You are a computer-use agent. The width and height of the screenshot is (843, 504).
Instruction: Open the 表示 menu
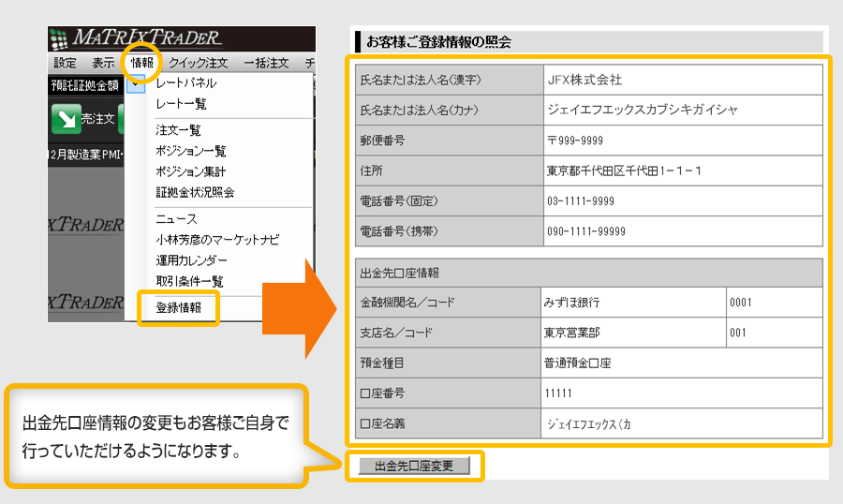(103, 63)
